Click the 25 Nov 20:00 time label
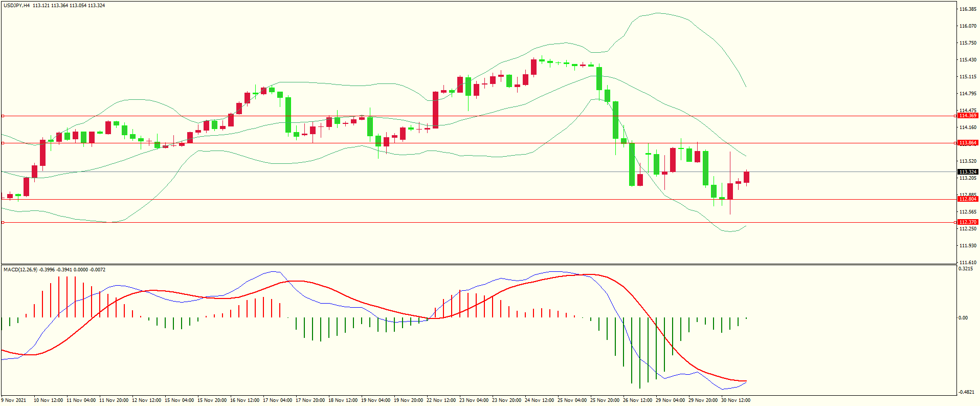 pyautogui.click(x=605, y=400)
